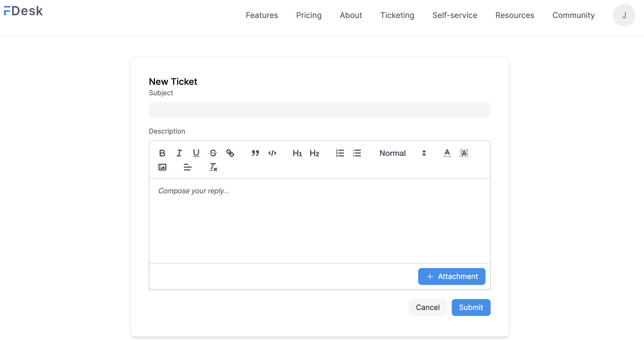Image resolution: width=644 pixels, height=363 pixels.
Task: Toggle underline formatting
Action: pos(196,153)
